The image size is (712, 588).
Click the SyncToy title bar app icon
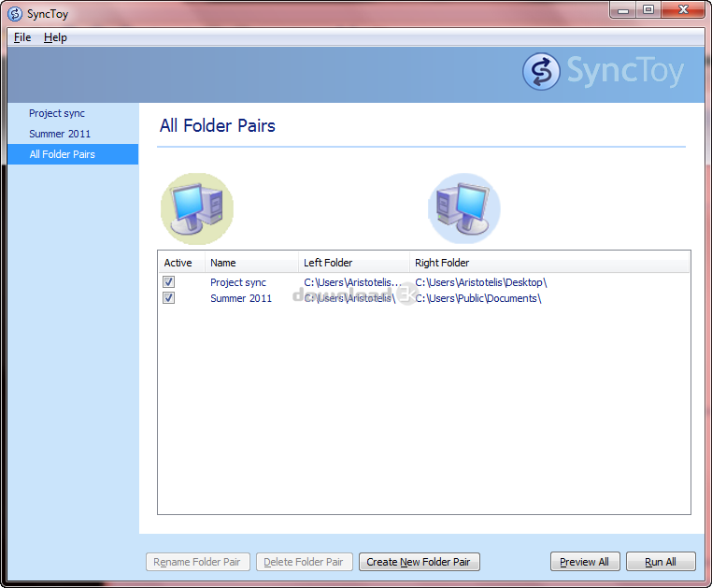click(15, 14)
